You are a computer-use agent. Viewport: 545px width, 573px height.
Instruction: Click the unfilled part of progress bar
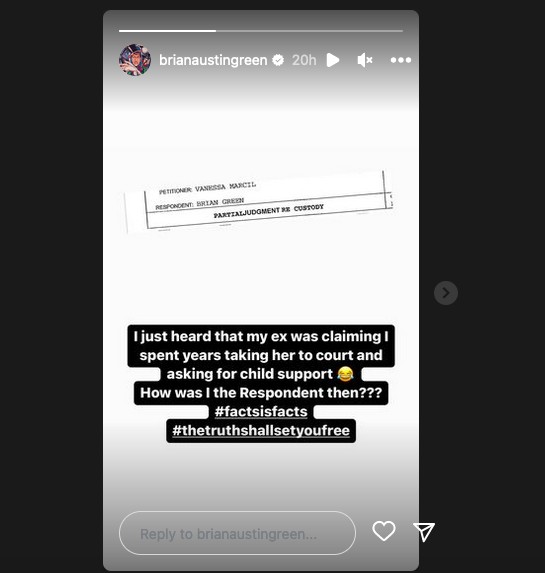coord(310,31)
